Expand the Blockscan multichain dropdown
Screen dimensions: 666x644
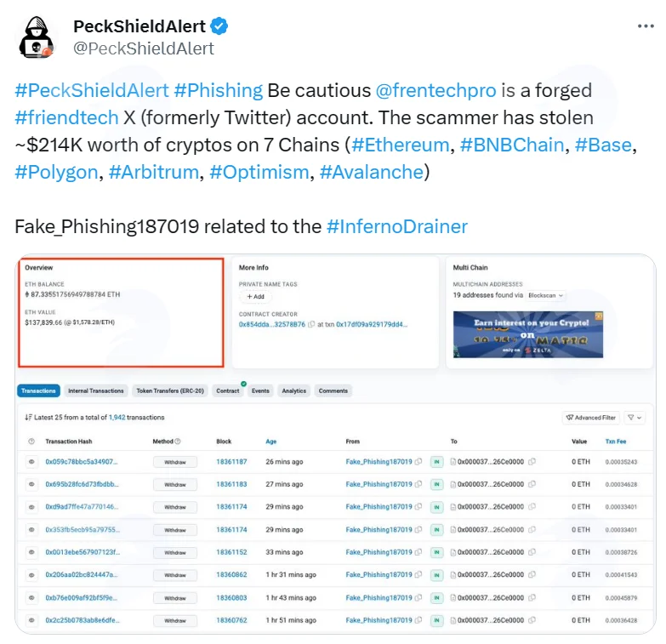click(546, 296)
